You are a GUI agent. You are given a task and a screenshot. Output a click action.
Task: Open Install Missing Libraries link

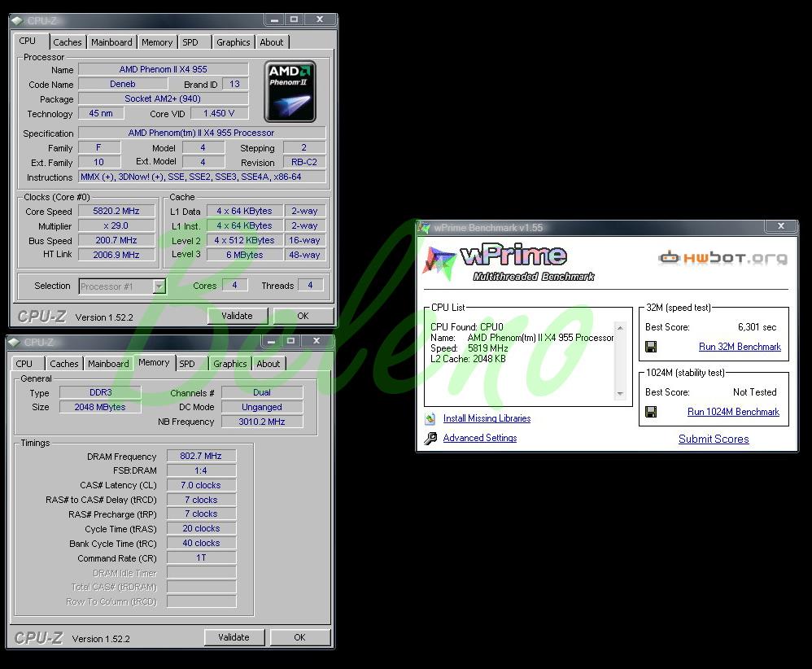pos(487,418)
